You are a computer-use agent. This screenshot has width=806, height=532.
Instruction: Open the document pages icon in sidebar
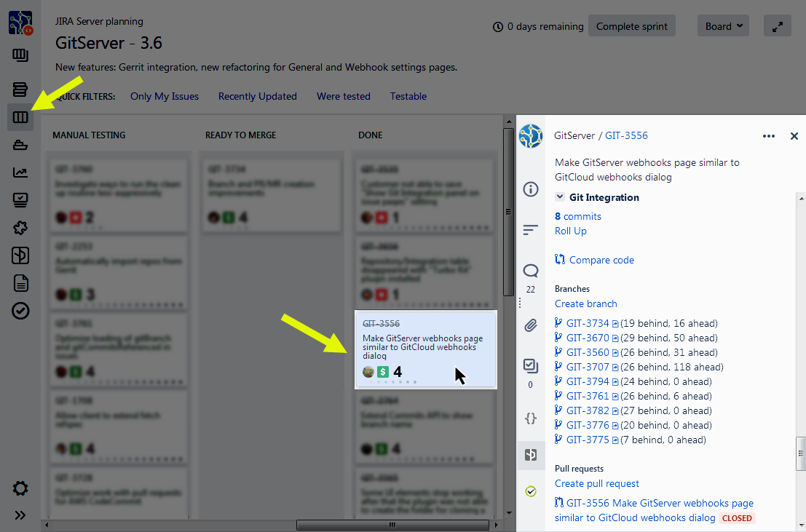20,283
